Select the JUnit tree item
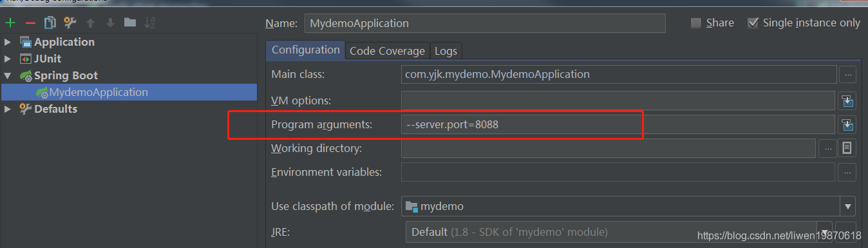The width and height of the screenshot is (868, 248). [x=48, y=59]
